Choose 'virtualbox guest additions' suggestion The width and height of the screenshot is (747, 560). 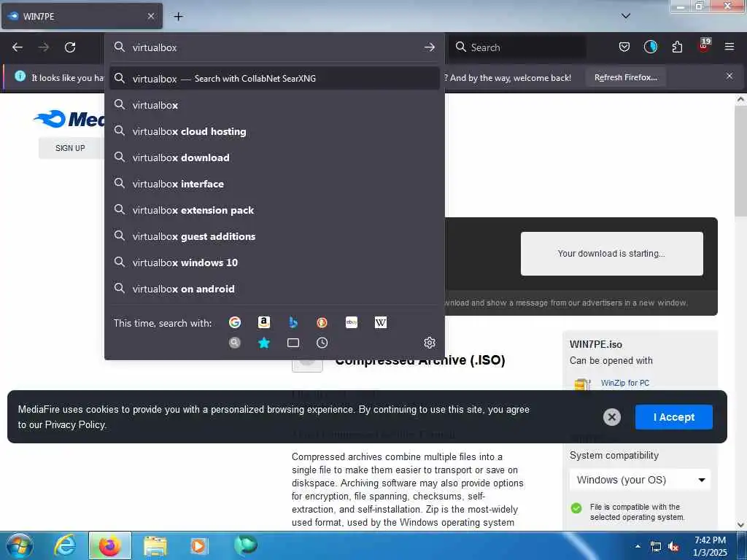274,236
